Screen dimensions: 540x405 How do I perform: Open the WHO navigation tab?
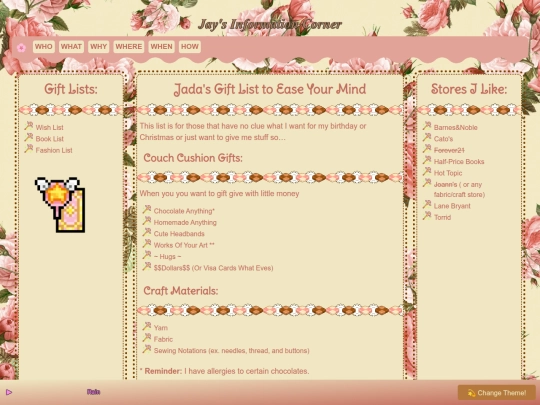pos(44,47)
